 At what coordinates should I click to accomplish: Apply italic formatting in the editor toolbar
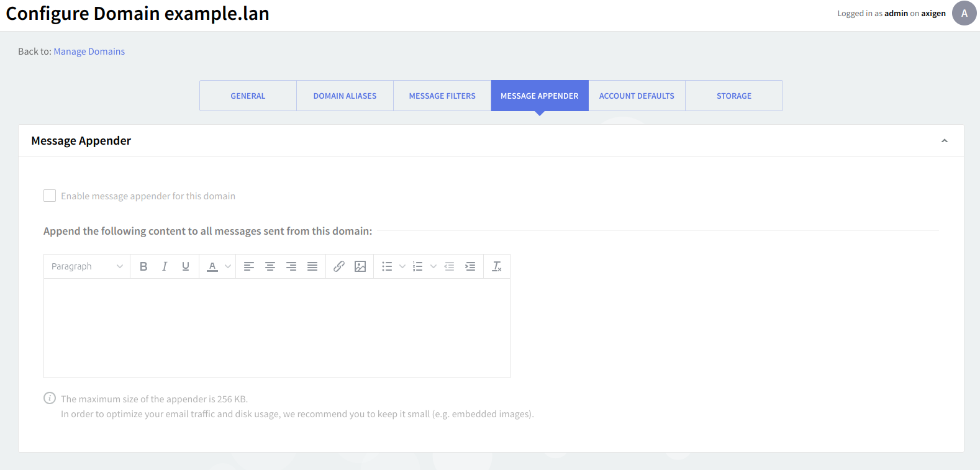coord(165,266)
